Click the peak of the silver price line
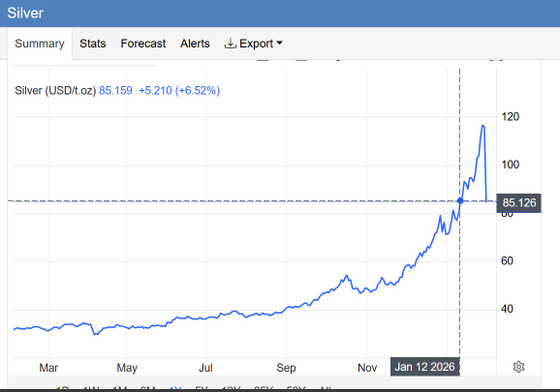Viewport: 560px width, 392px height. tap(482, 126)
